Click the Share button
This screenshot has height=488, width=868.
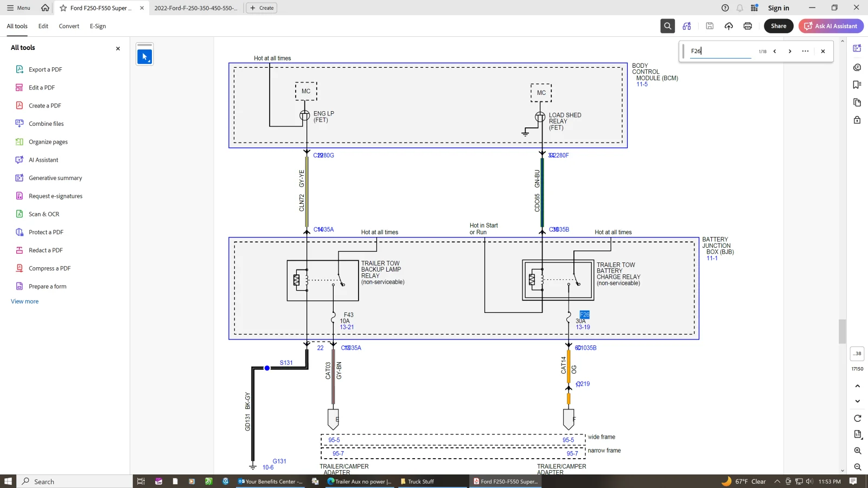[778, 26]
